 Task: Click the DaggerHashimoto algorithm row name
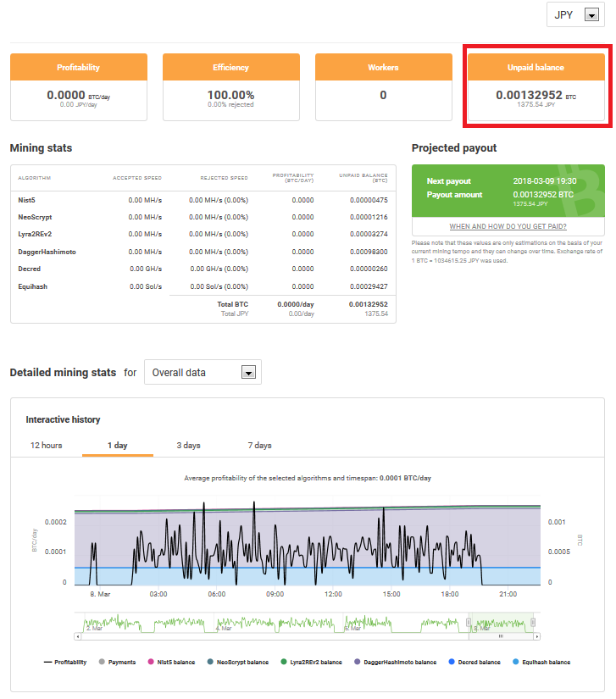click(x=47, y=252)
